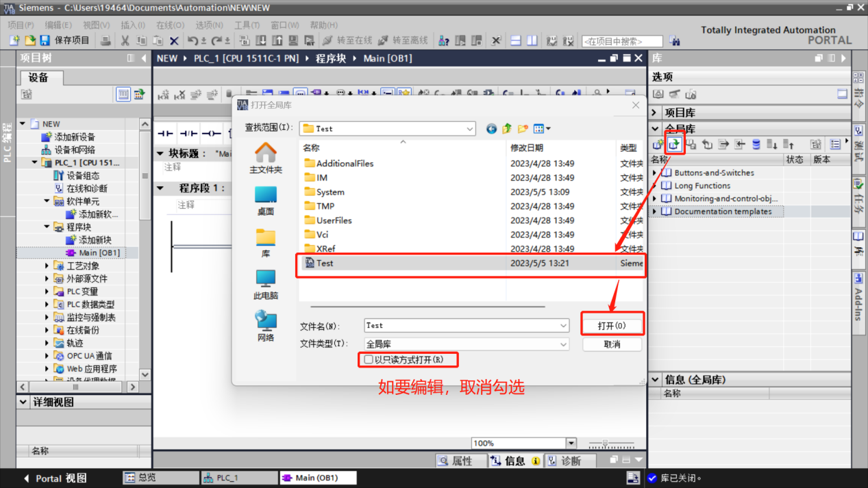Click the Main (OB1) taskbar button
This screenshot has height=488, width=868.
point(318,478)
